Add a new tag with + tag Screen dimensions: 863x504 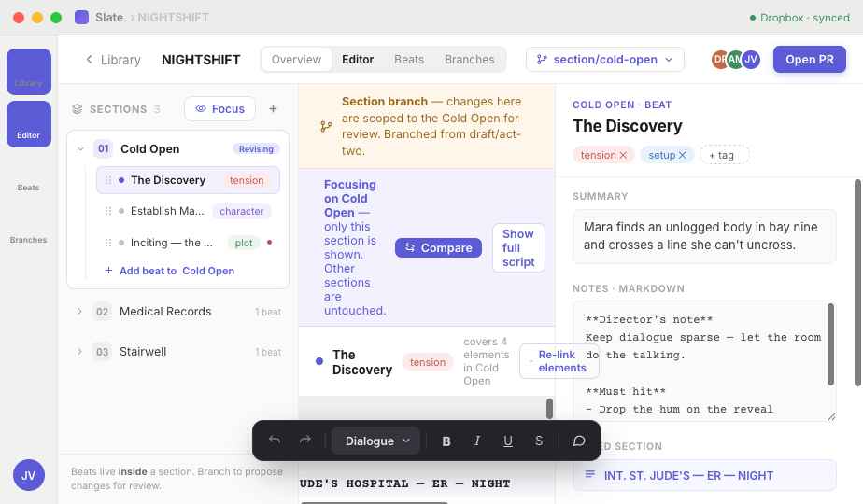tap(725, 155)
